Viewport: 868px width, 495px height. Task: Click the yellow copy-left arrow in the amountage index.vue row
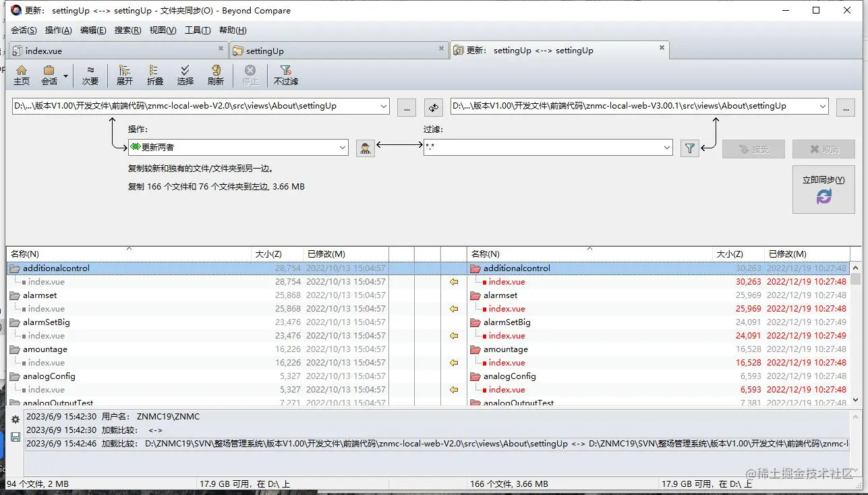454,363
